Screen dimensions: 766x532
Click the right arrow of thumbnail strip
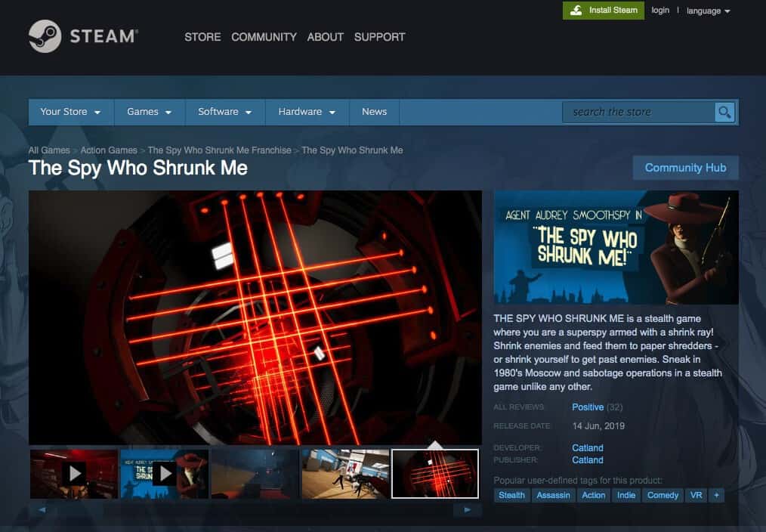467,509
